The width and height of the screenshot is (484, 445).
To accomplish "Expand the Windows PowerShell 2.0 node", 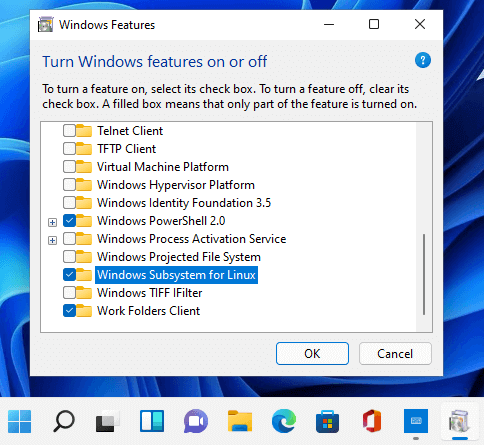I will pos(52,222).
